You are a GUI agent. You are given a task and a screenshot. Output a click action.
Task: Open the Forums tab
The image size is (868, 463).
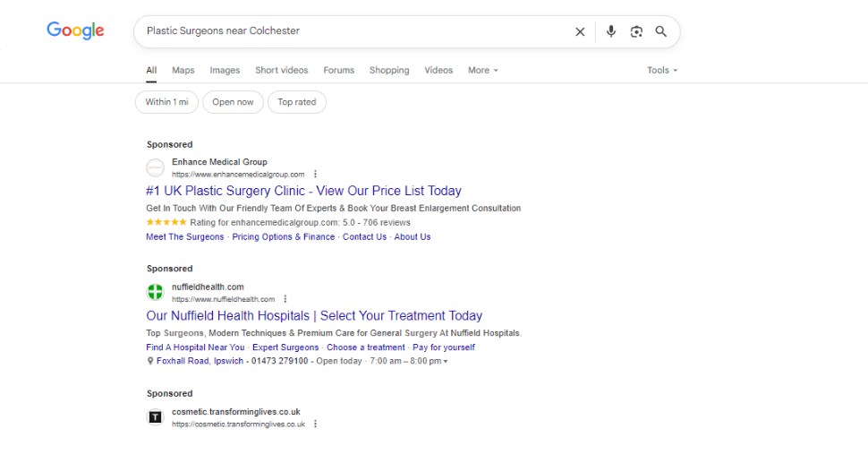tap(339, 71)
